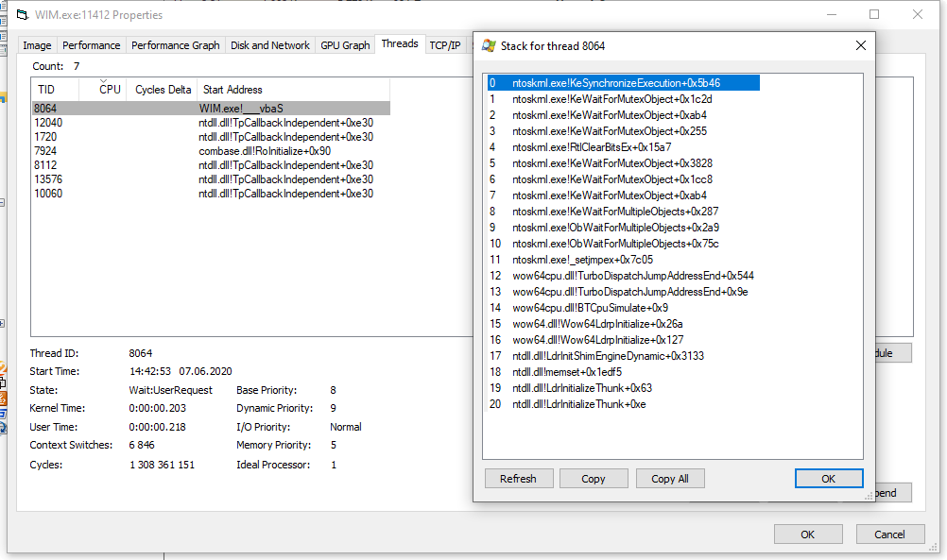Click the Copy All button

(670, 479)
